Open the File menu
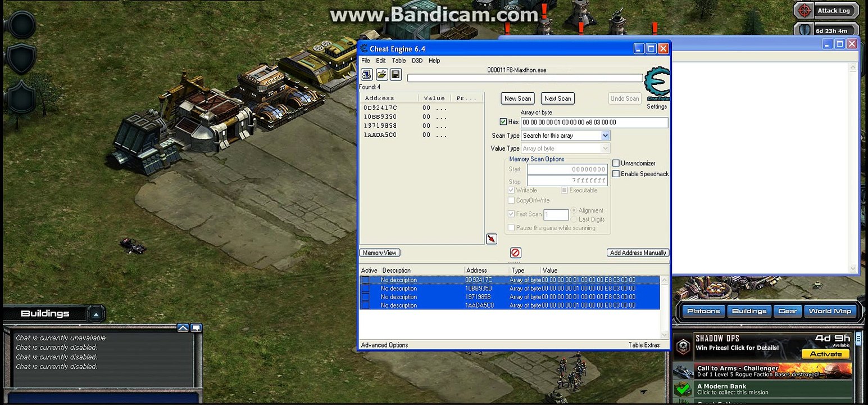 (366, 61)
